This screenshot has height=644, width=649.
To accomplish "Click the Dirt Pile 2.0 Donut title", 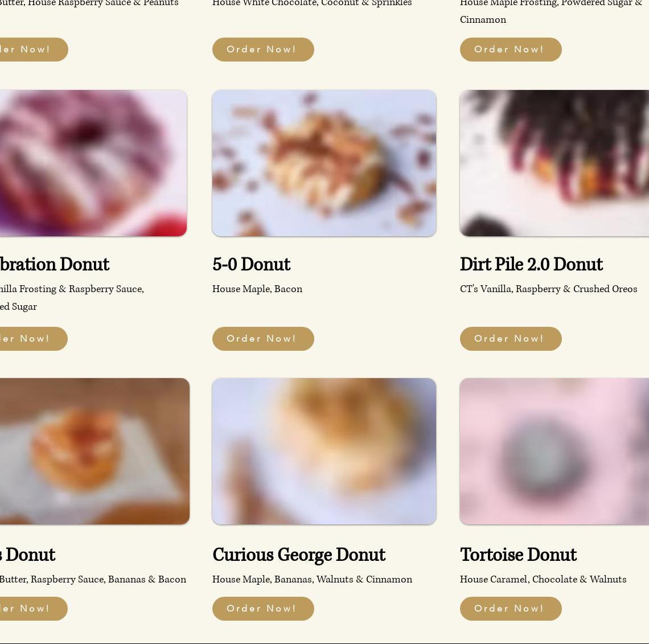I will click(531, 264).
